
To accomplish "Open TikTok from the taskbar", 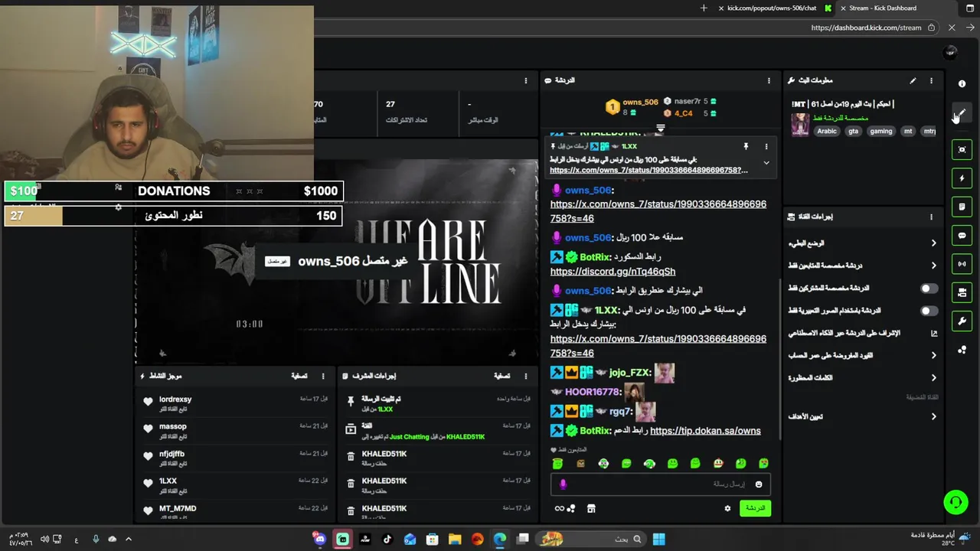I will pyautogui.click(x=387, y=539).
